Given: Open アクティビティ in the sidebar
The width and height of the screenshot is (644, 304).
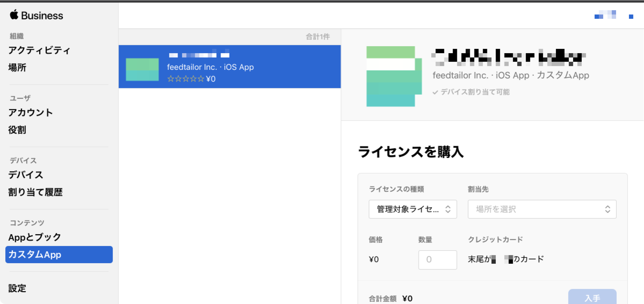Looking at the screenshot, I should [x=39, y=50].
